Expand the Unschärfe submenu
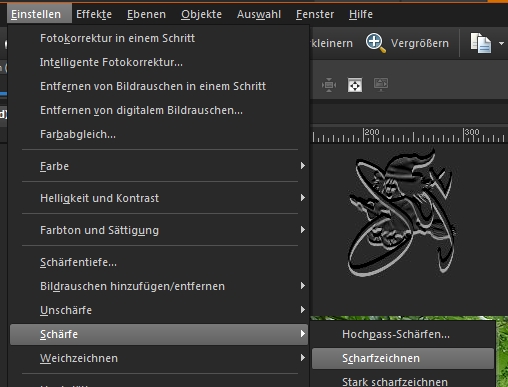Screen dimensions: 508x387 pos(159,310)
